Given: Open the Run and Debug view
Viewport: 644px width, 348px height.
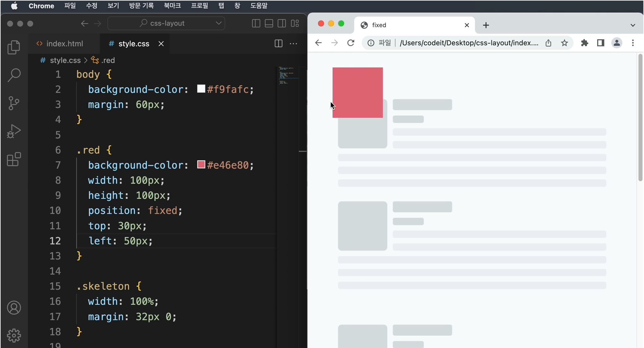Looking at the screenshot, I should (14, 131).
